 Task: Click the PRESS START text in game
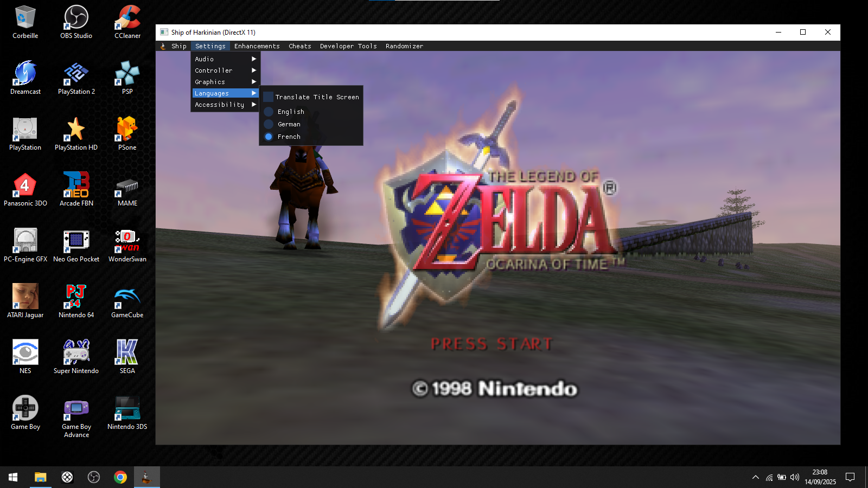coord(492,344)
